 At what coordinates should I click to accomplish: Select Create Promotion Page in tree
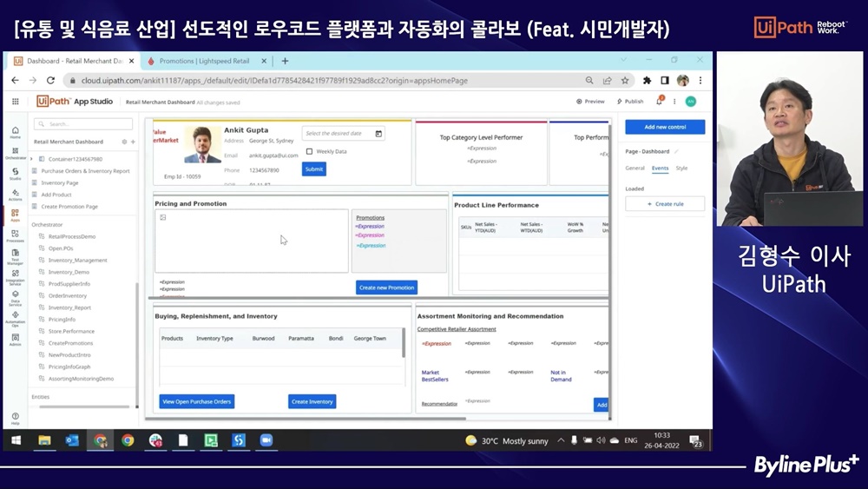point(69,207)
